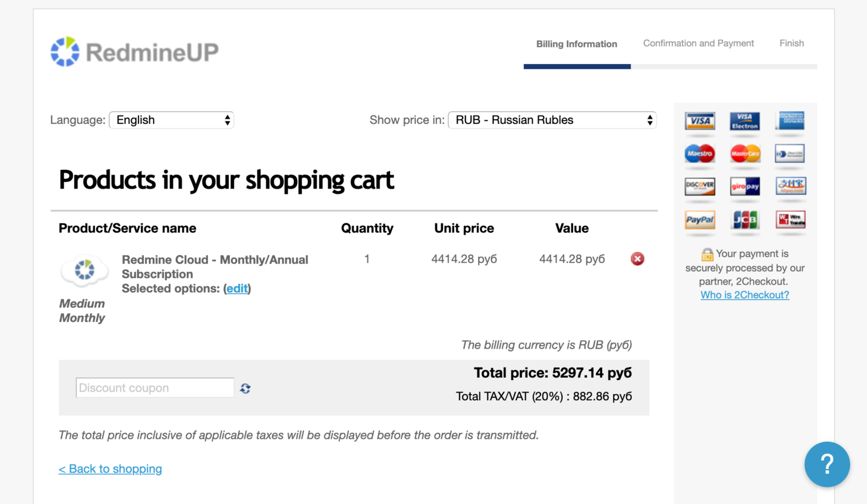Click the JCB payment icon
The image size is (867, 504).
pos(744,219)
